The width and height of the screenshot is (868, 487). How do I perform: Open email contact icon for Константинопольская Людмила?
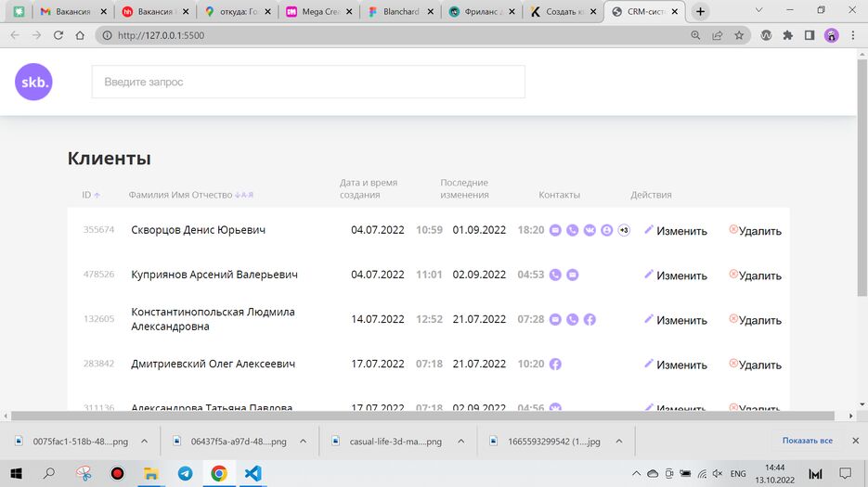[x=555, y=319]
